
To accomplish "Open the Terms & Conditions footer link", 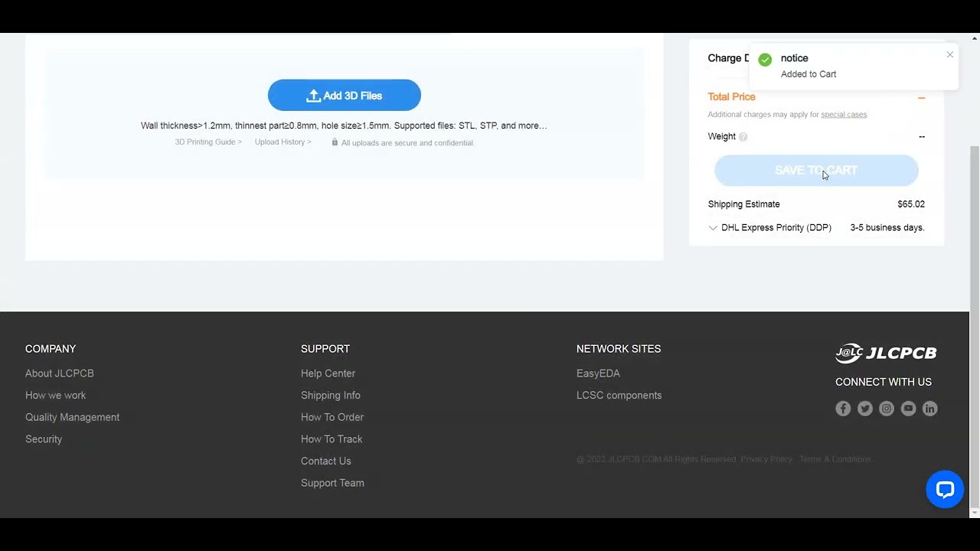I will 835,459.
